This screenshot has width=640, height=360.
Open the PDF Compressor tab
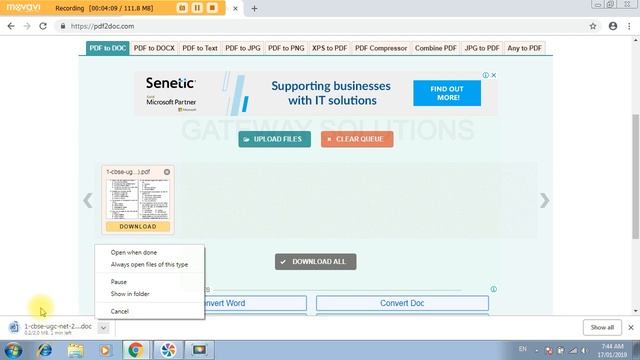click(x=381, y=48)
